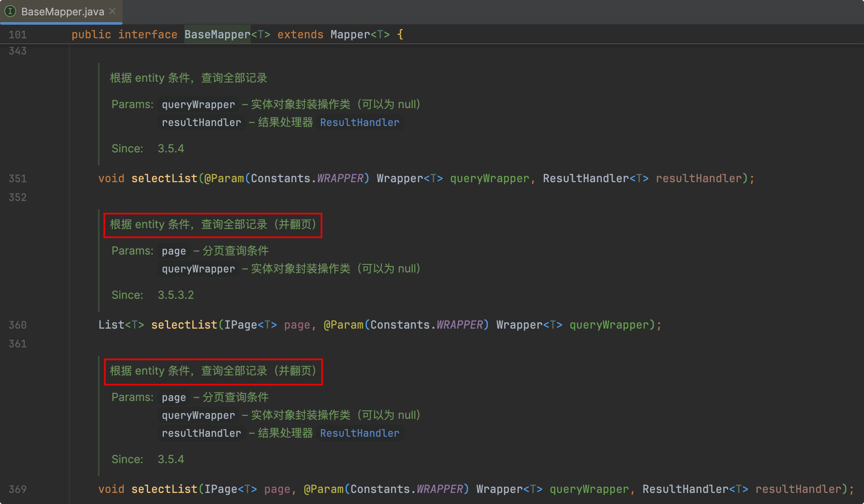Viewport: 864px width, 504px height.
Task: Open the ResultHandler link above line 351
Action: coord(359,123)
